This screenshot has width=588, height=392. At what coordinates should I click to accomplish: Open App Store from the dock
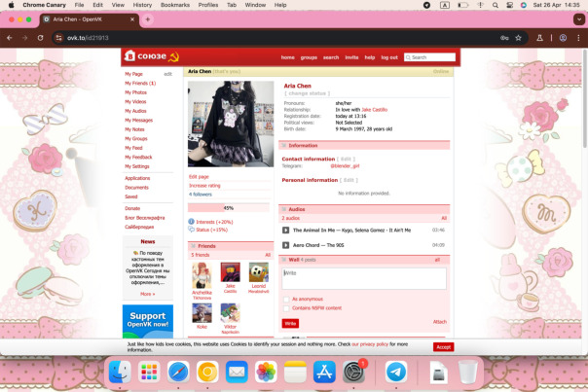[324, 372]
